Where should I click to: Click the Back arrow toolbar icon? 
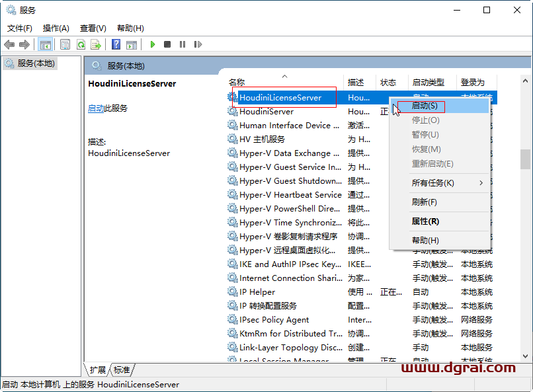pyautogui.click(x=9, y=44)
